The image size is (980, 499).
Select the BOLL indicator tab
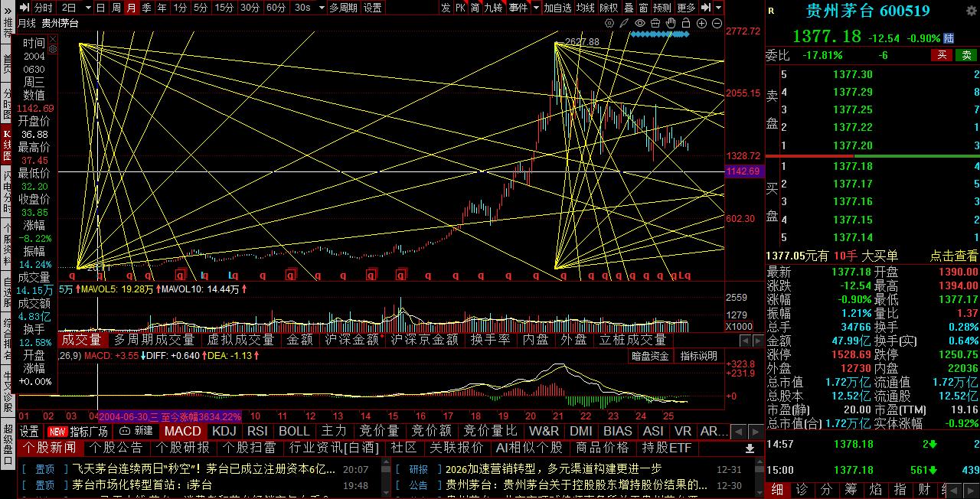pyautogui.click(x=294, y=431)
